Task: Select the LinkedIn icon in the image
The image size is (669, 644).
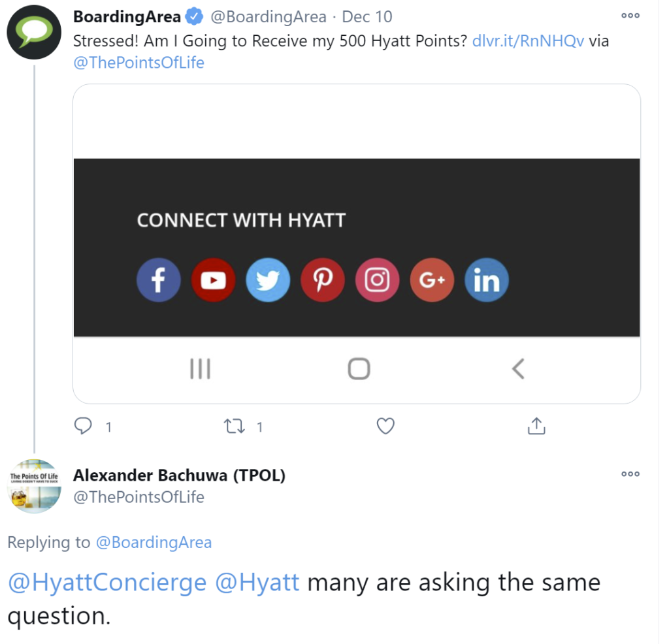Action: (x=486, y=280)
